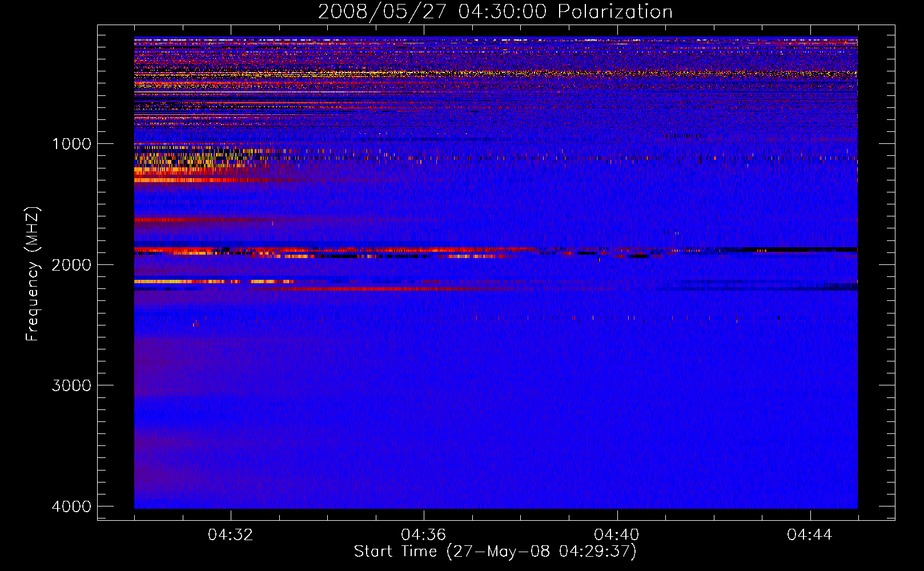Click the 4000 frequency tick label

71,506
